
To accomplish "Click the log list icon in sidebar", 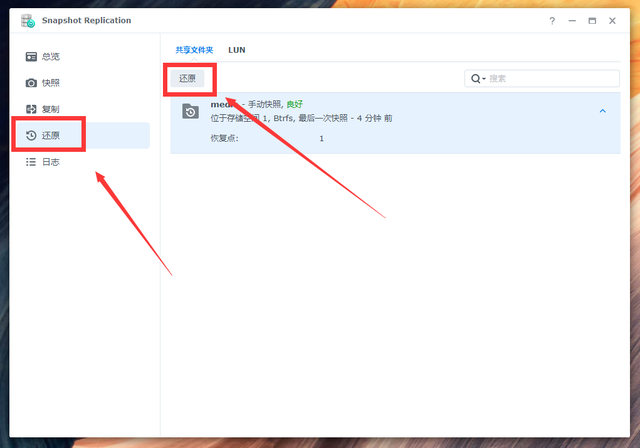I will (x=31, y=162).
